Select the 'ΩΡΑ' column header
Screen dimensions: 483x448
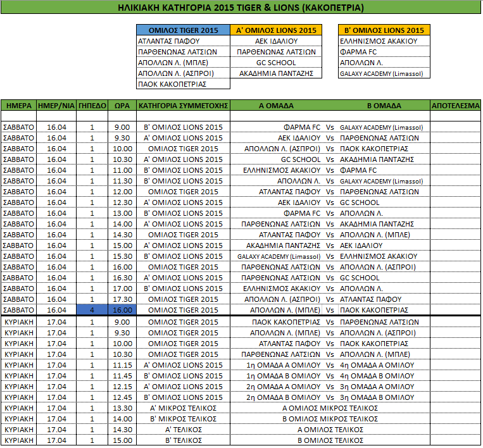pos(122,106)
